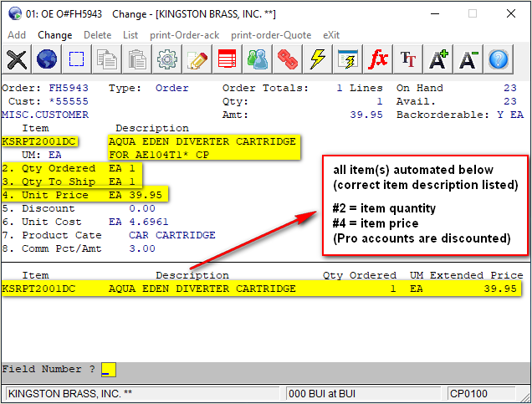The height and width of the screenshot is (404, 532).
Task: Click the On Hand quantity 23
Action: 510,88
